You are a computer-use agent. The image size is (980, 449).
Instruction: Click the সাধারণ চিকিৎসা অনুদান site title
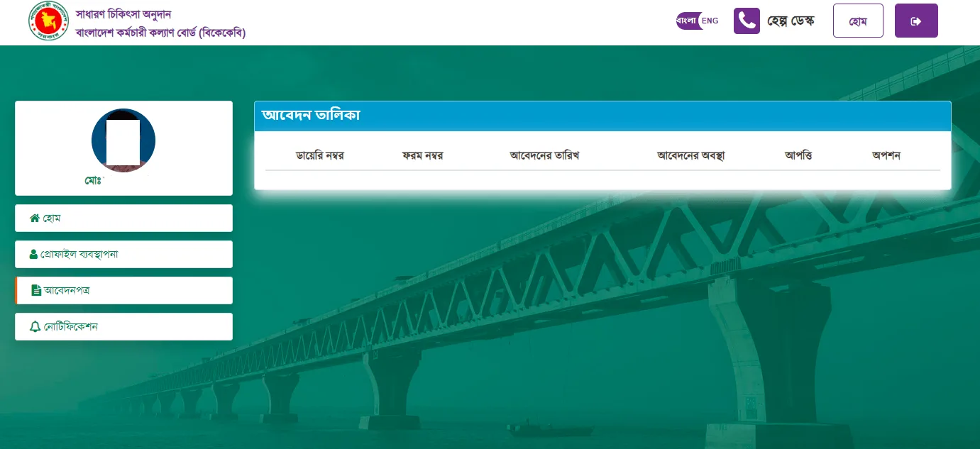point(123,14)
